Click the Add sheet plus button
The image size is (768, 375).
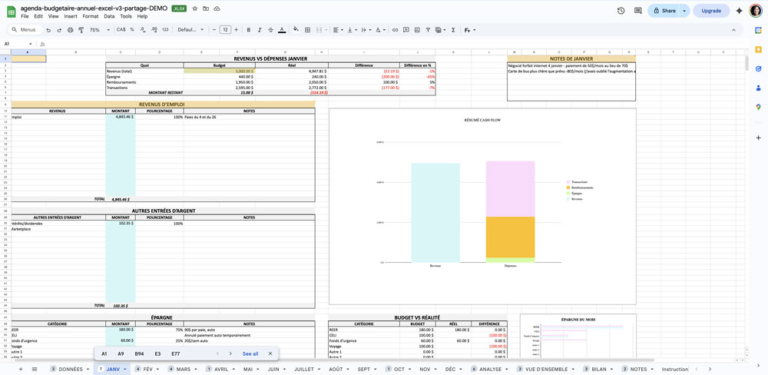(x=21, y=369)
